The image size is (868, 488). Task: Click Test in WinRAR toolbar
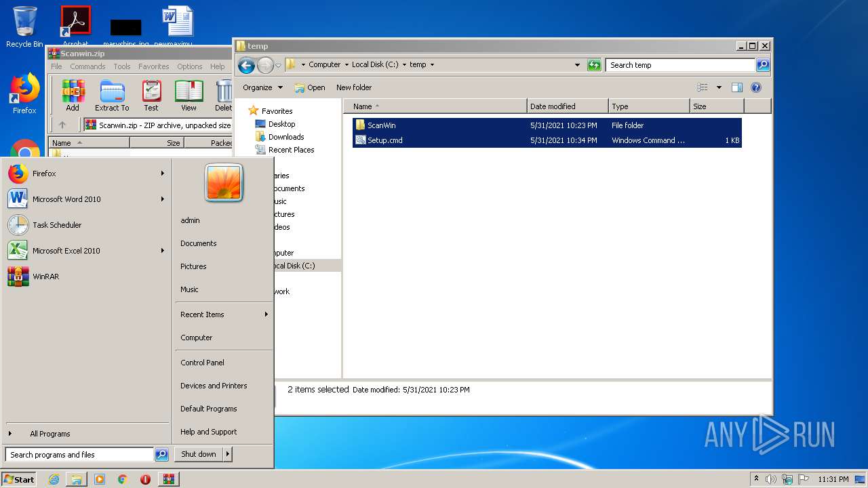pos(151,96)
